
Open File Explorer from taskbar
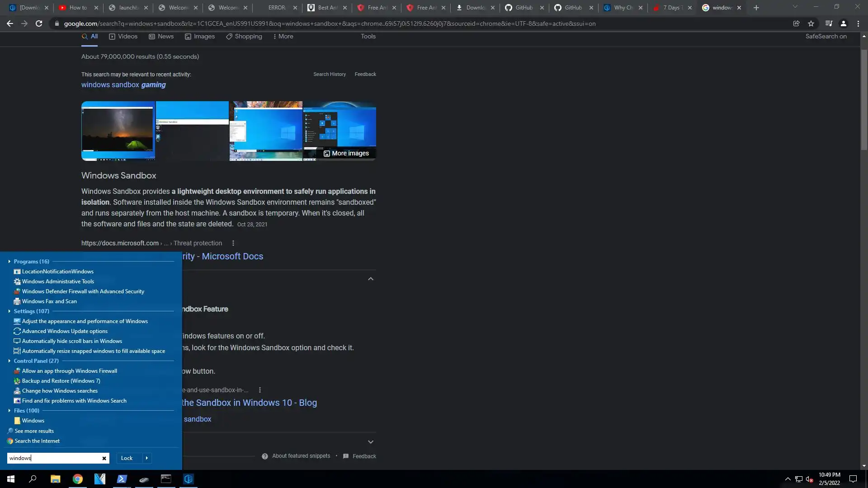(55, 479)
